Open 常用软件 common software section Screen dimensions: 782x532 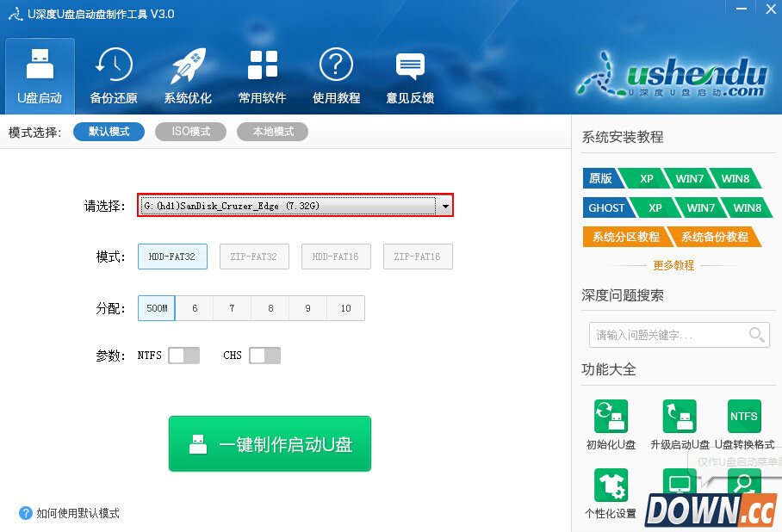(262, 76)
